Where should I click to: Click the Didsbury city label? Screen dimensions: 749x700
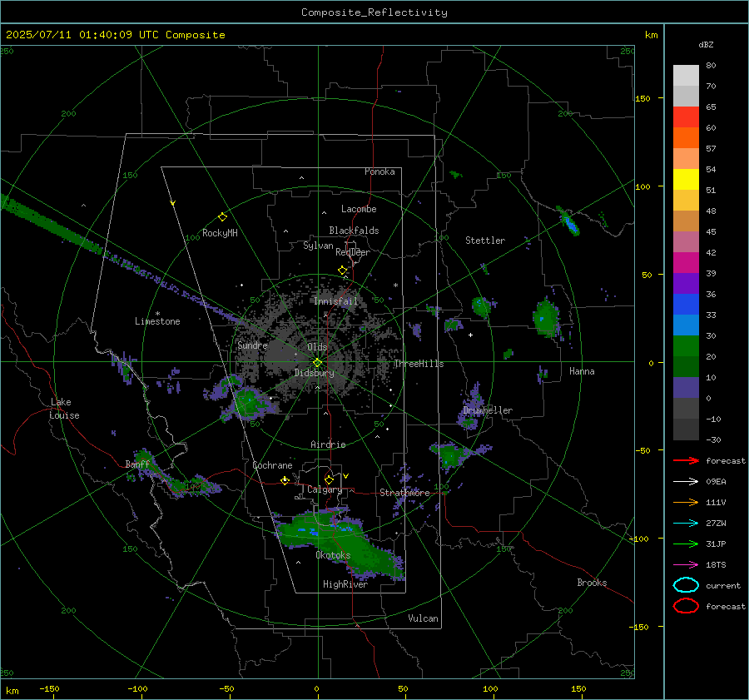coord(314,373)
